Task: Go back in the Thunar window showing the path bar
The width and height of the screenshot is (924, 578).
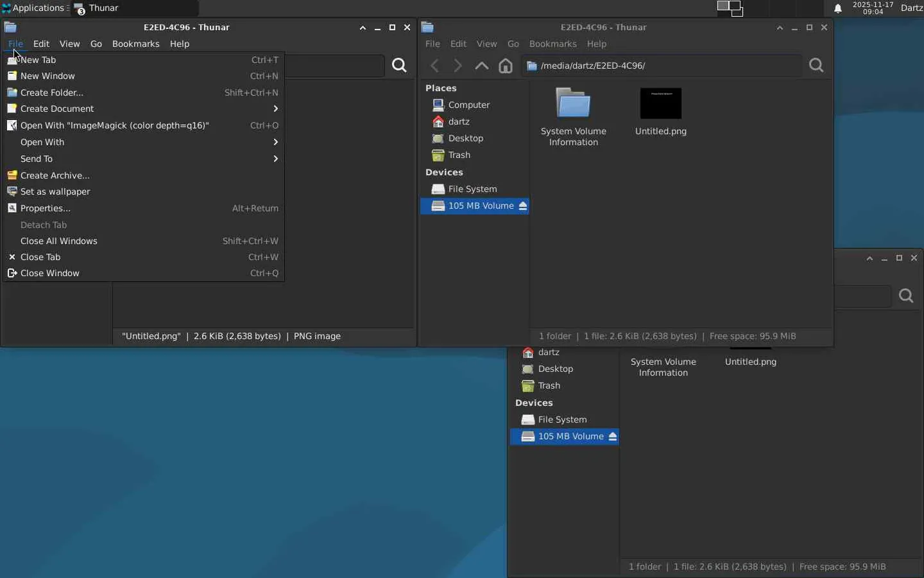Action: tap(435, 66)
